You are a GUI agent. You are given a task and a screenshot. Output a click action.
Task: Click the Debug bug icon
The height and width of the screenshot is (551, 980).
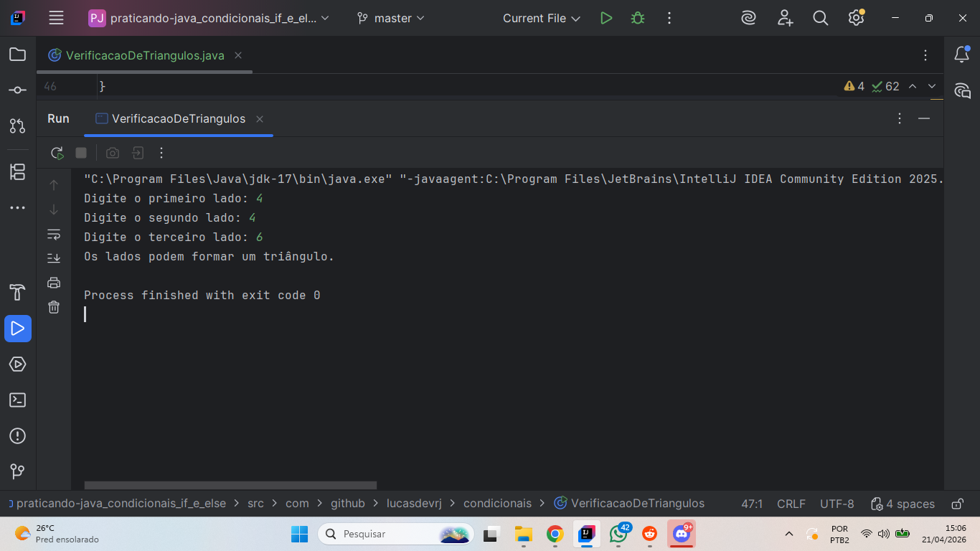coord(638,19)
